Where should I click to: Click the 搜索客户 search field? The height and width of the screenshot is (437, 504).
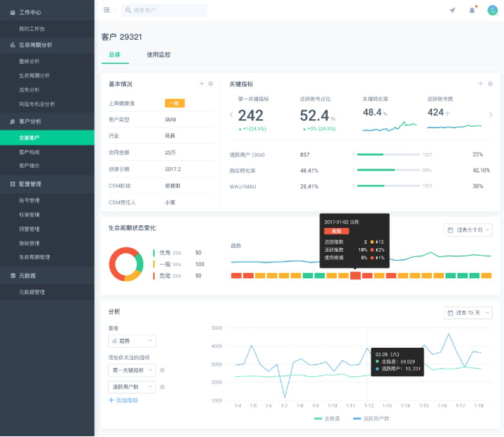(165, 10)
